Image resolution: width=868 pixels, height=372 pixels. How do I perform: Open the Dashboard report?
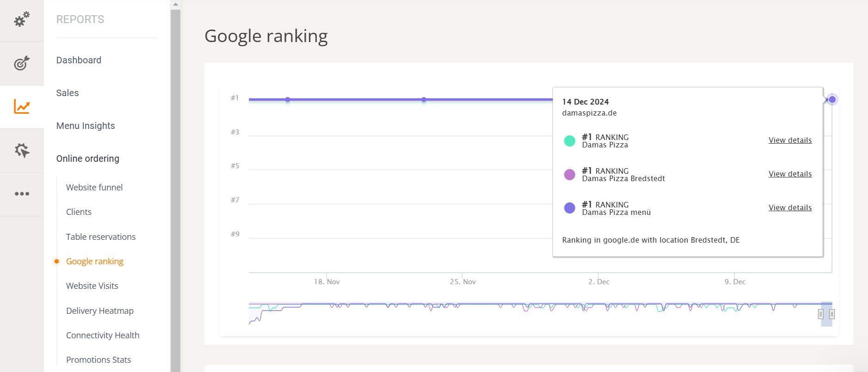point(79,60)
